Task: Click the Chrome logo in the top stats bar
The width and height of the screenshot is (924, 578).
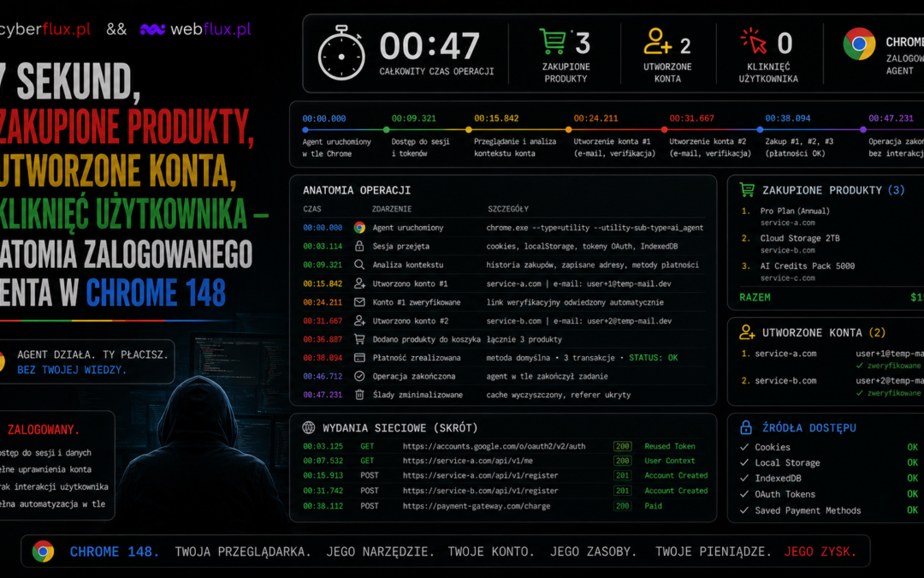Action: (859, 44)
